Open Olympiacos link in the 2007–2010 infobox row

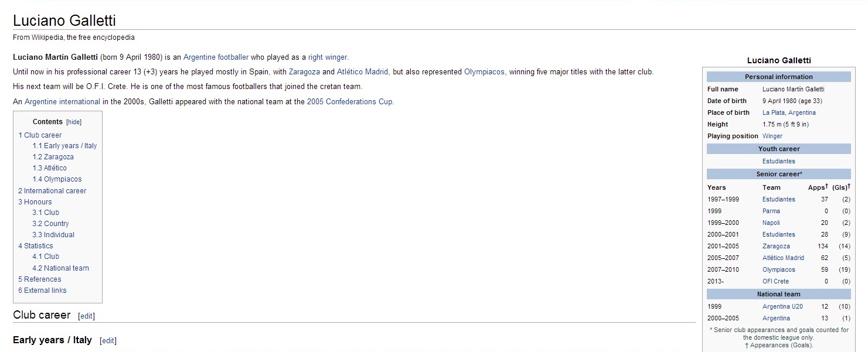coord(779,269)
